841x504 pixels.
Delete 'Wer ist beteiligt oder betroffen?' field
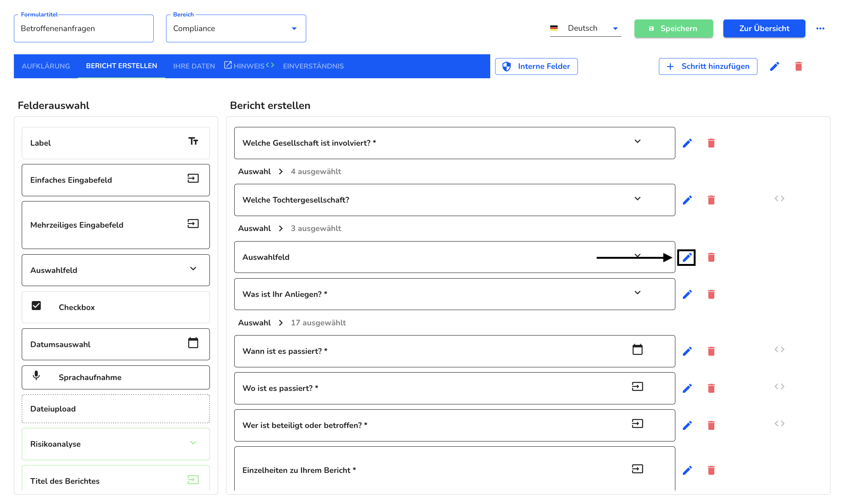click(711, 425)
